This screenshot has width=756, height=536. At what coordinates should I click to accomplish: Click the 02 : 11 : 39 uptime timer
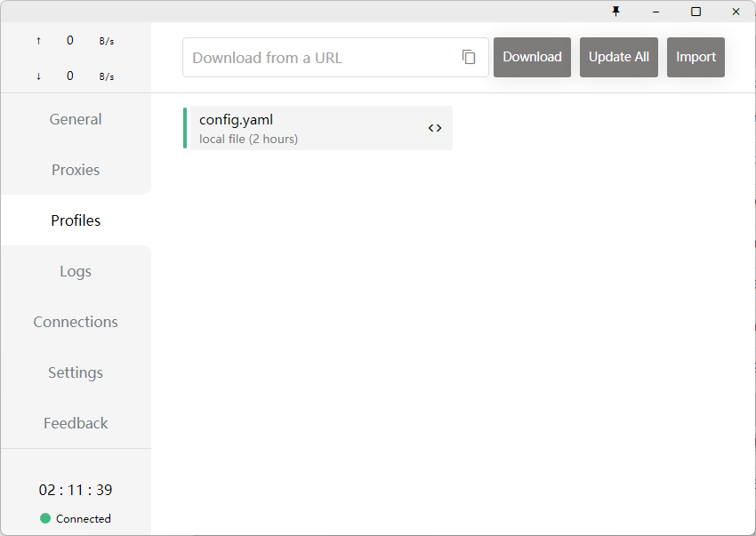(x=76, y=490)
